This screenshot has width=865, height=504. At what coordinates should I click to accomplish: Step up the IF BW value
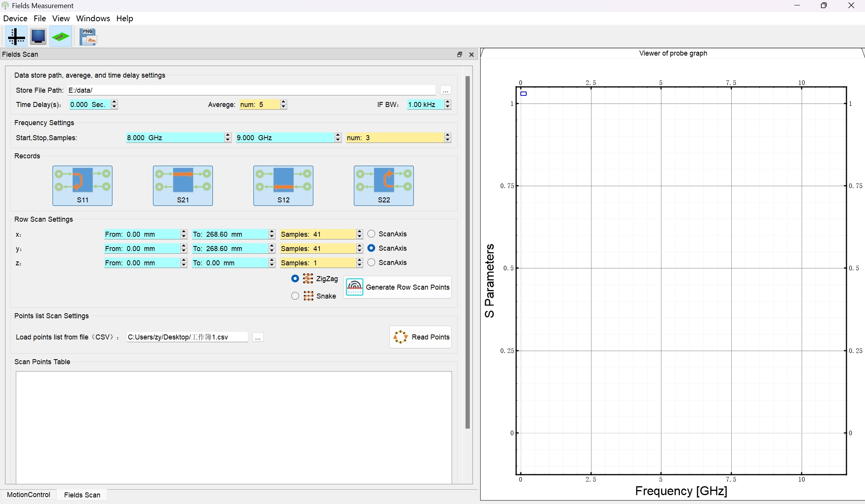[448, 102]
